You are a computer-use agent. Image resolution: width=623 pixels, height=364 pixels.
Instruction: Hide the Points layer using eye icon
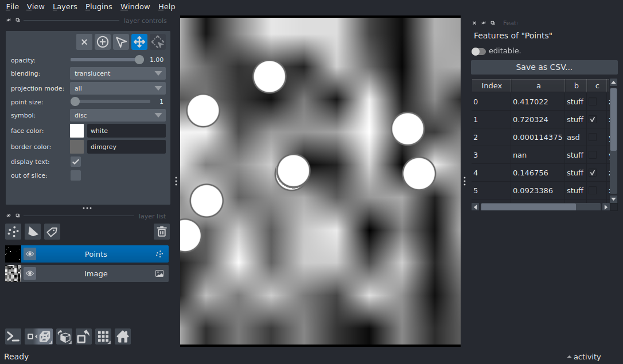click(x=30, y=254)
